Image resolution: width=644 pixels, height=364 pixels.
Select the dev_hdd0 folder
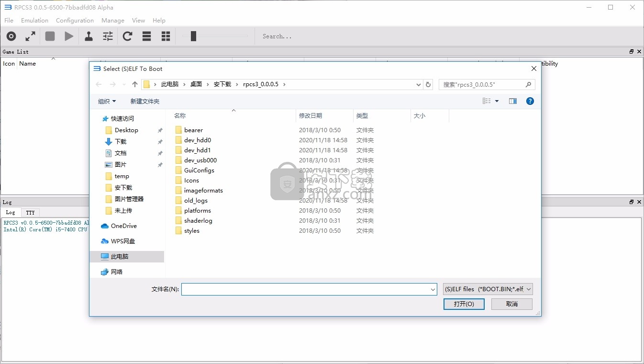(198, 140)
